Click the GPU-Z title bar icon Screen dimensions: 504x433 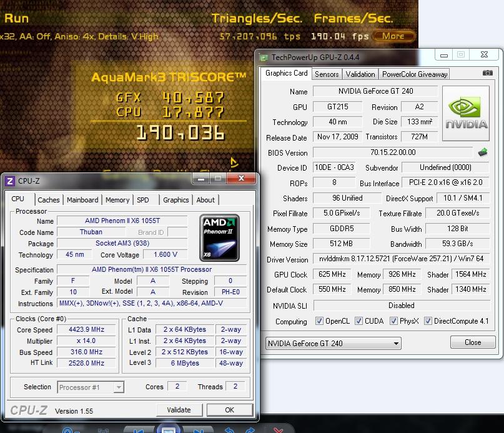264,57
